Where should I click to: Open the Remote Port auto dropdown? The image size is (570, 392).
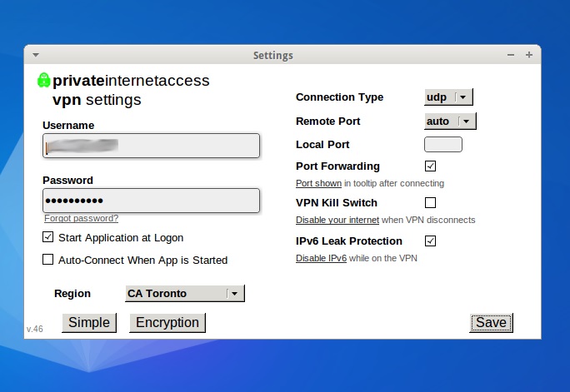(450, 122)
